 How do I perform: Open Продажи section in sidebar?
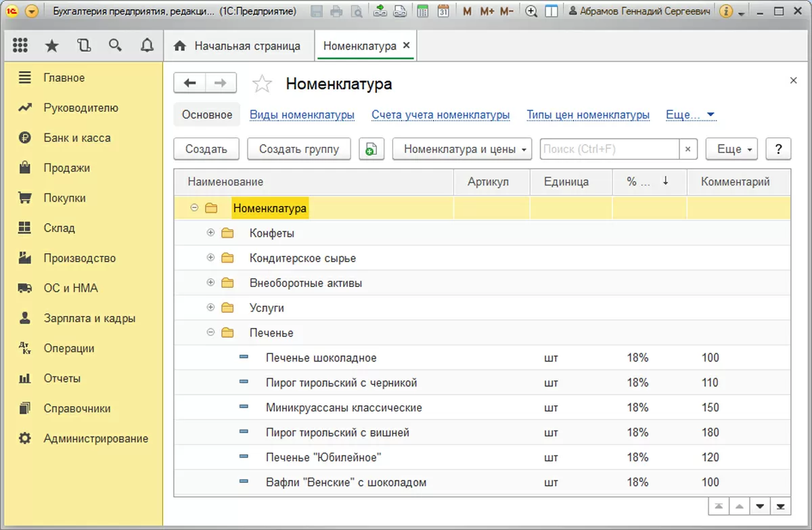pyautogui.click(x=66, y=168)
